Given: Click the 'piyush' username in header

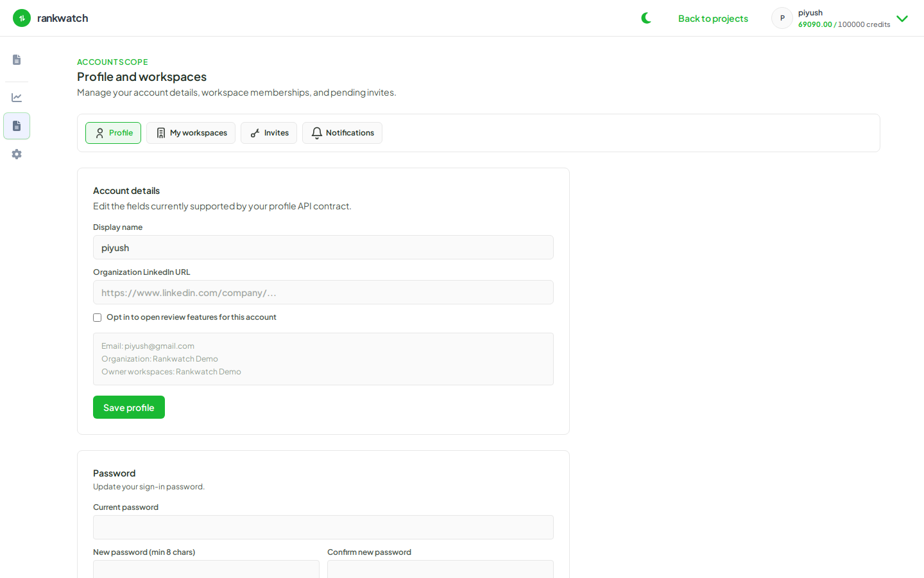Looking at the screenshot, I should click(810, 13).
